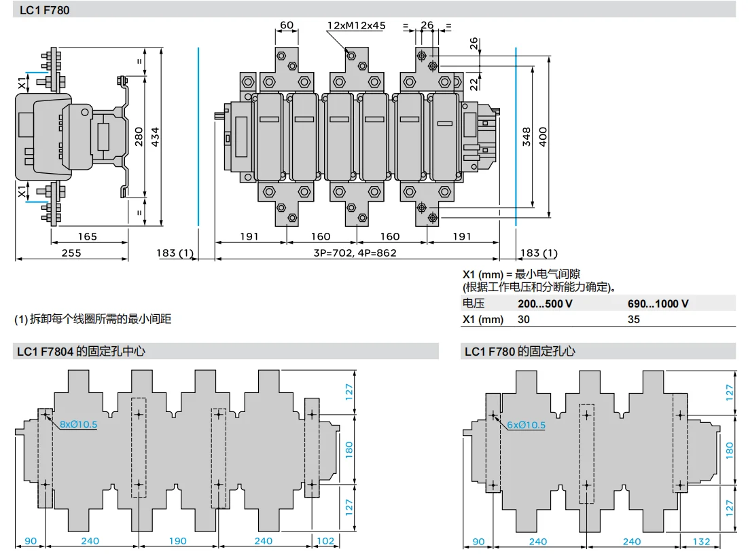Image resolution: width=748 pixels, height=560 pixels.
Task: Click the 190 dimension in F7804 drawing
Action: point(177,541)
